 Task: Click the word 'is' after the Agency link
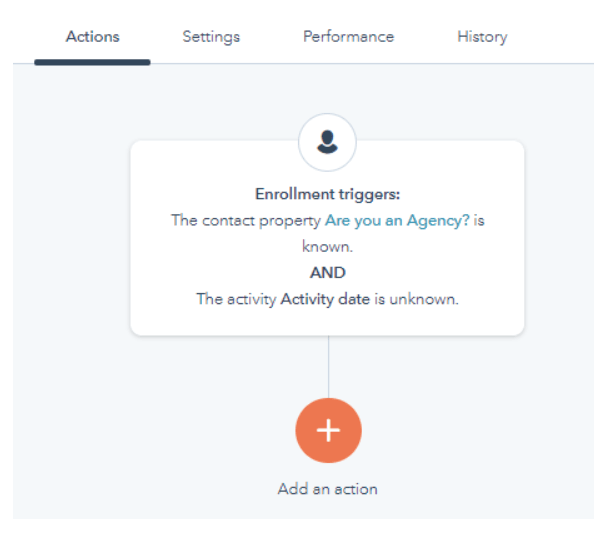(479, 220)
